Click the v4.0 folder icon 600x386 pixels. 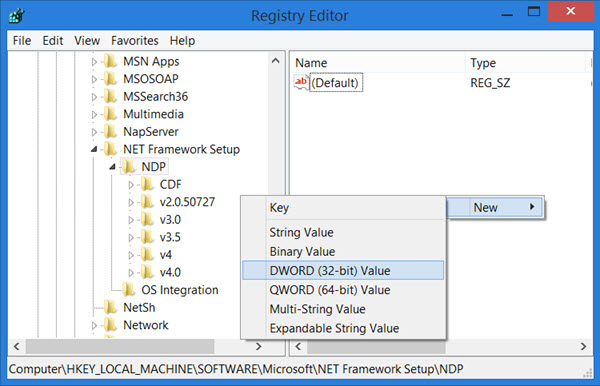tap(147, 272)
